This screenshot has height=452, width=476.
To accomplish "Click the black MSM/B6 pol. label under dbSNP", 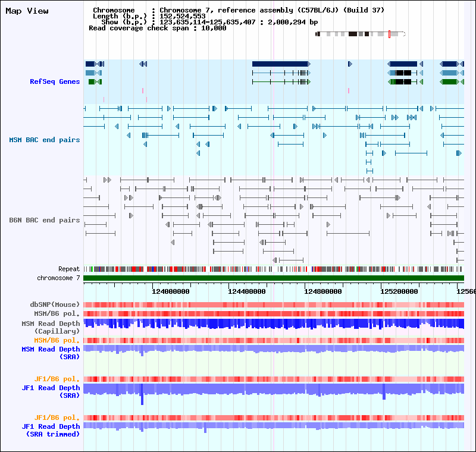I will click(57, 313).
